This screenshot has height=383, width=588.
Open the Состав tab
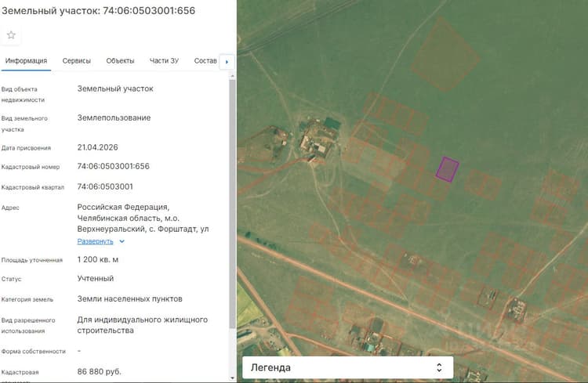pos(205,61)
